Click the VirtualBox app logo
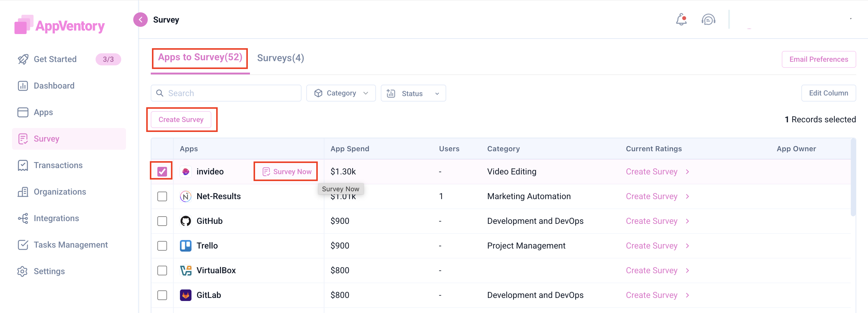 coord(186,271)
